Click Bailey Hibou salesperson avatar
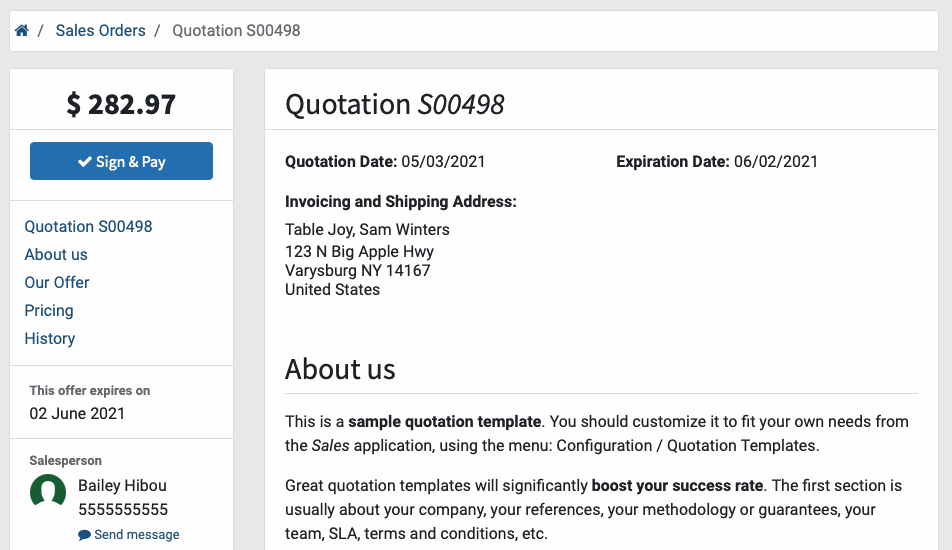 click(x=48, y=490)
